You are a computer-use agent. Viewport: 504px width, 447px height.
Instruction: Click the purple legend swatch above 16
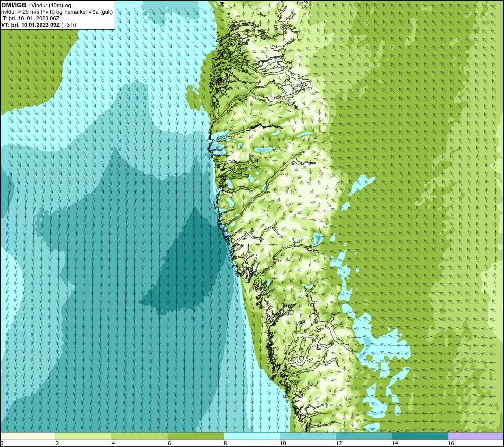475,436
